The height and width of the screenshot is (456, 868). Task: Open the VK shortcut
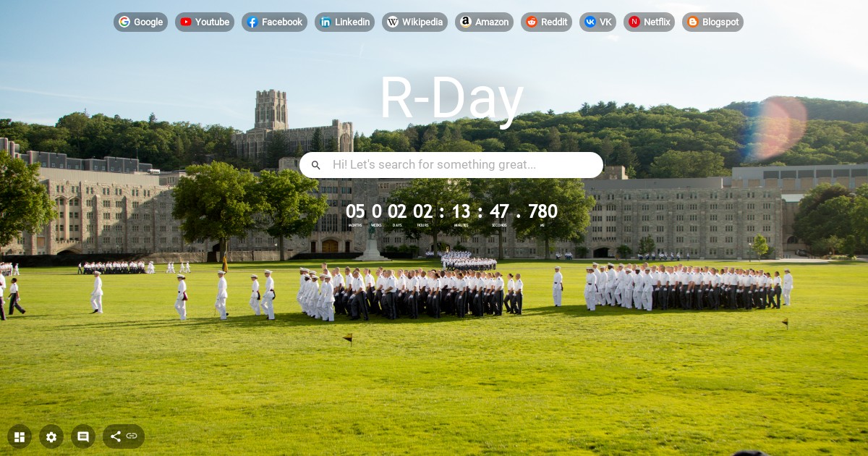pos(590,22)
